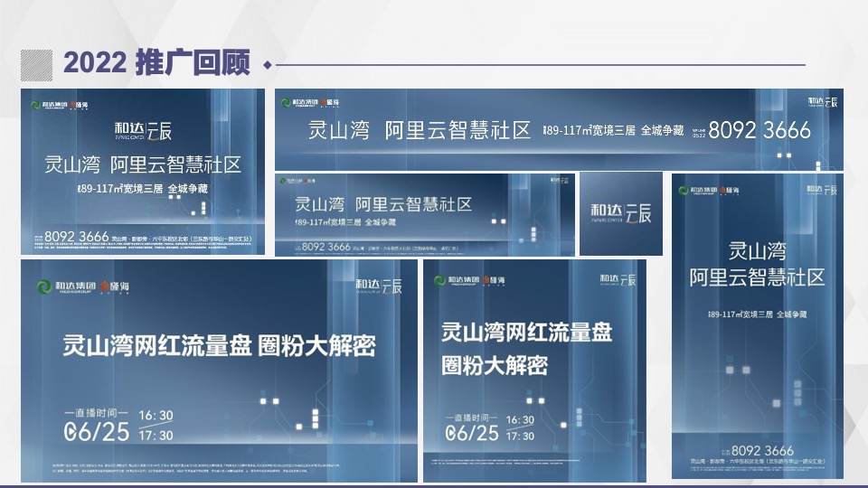Click 16:30 in the two-line livestream poster

click(x=520, y=420)
